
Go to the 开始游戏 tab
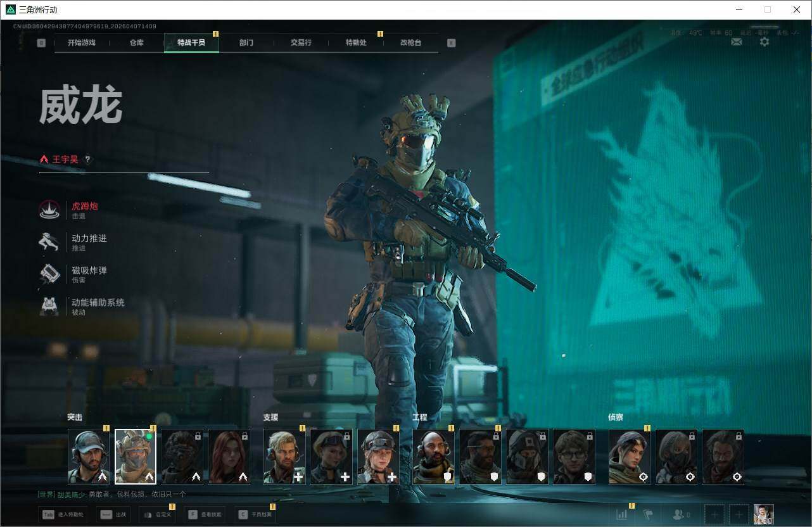[x=82, y=43]
